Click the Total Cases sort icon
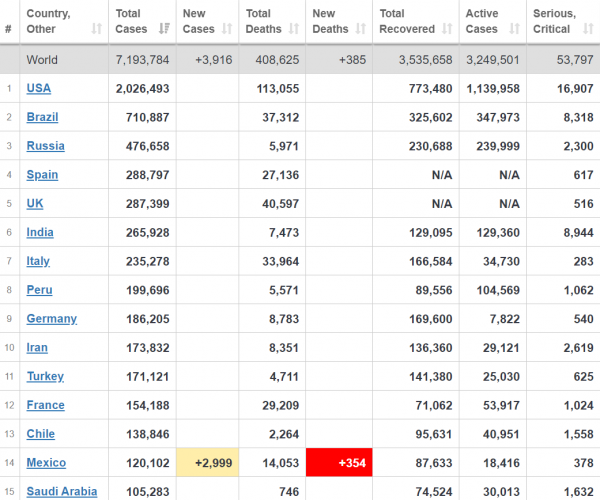Screen dimensions: 600x500 [x=164, y=29]
